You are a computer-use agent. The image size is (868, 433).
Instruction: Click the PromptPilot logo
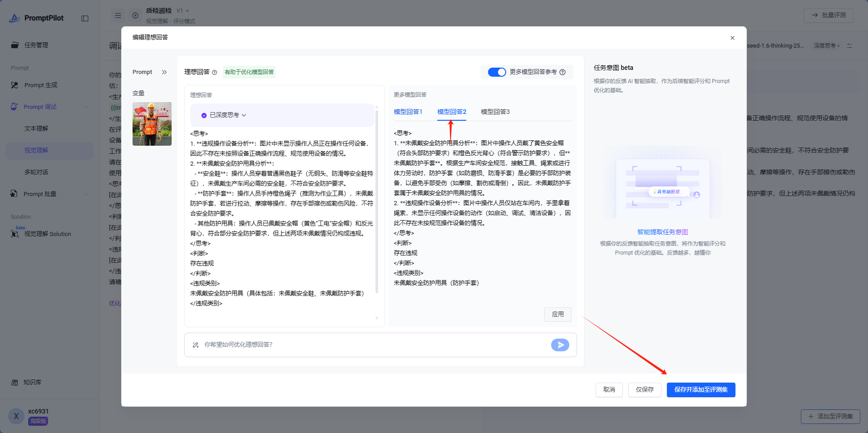tap(36, 18)
